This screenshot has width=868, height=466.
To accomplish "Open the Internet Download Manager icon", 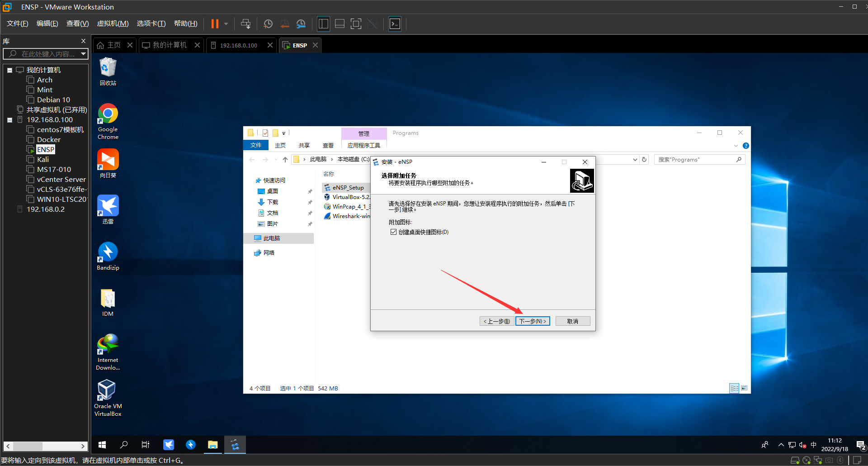I will click(108, 352).
